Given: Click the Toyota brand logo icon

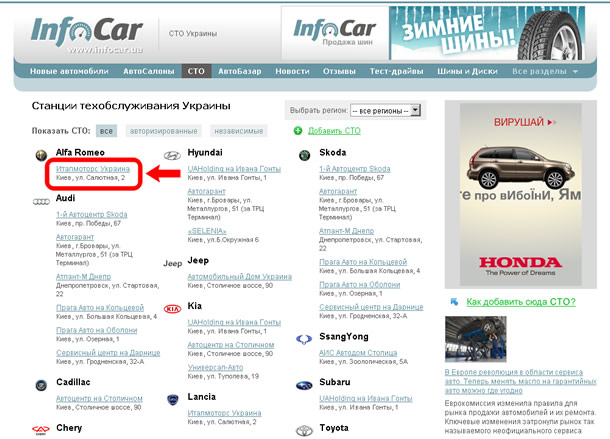Looking at the screenshot, I should [x=304, y=431].
